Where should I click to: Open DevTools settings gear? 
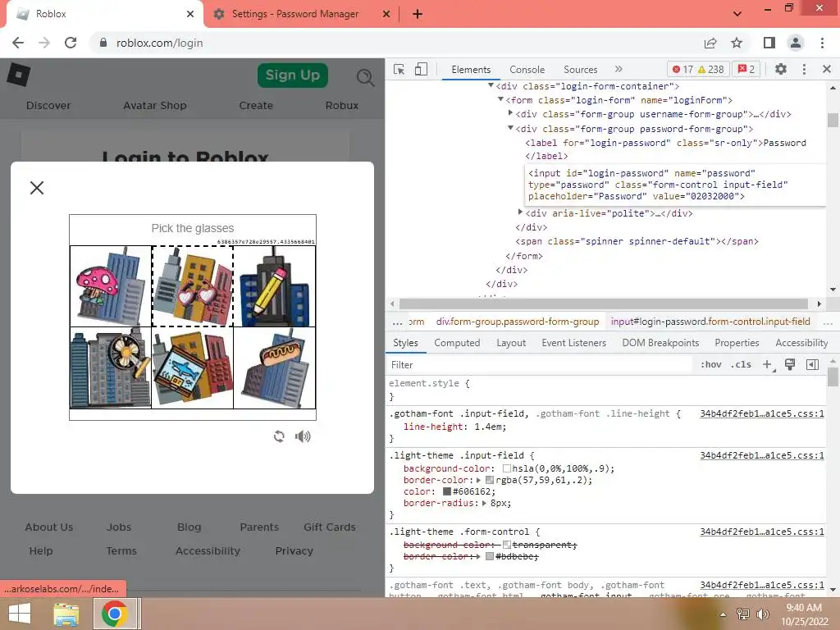(x=781, y=69)
